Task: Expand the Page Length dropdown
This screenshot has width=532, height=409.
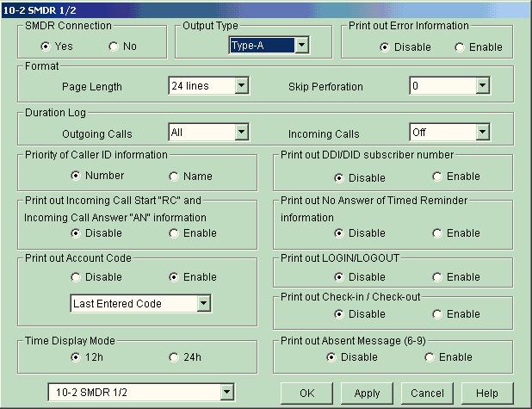Action: [241, 86]
